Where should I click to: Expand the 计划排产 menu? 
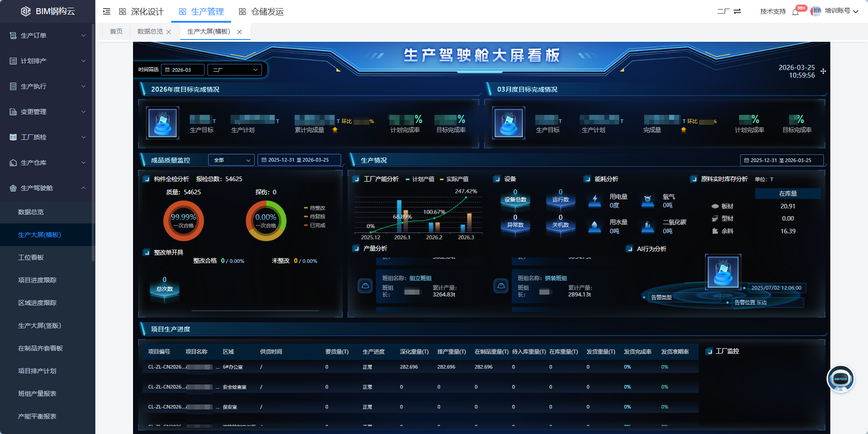point(84,61)
